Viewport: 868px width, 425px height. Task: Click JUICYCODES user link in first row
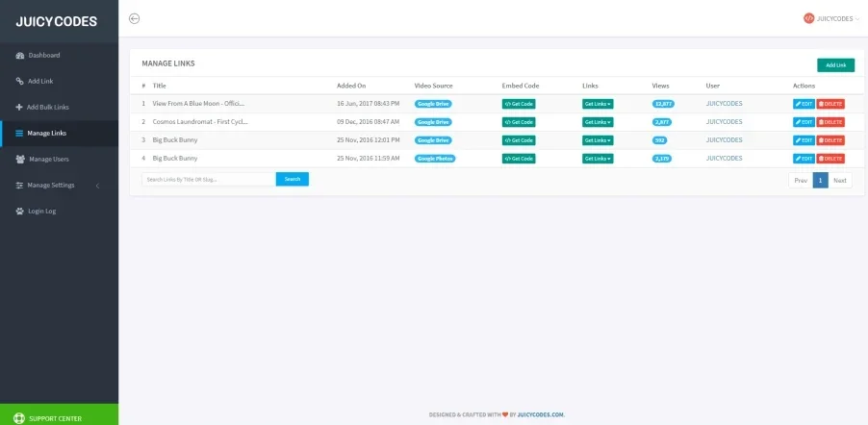point(724,104)
